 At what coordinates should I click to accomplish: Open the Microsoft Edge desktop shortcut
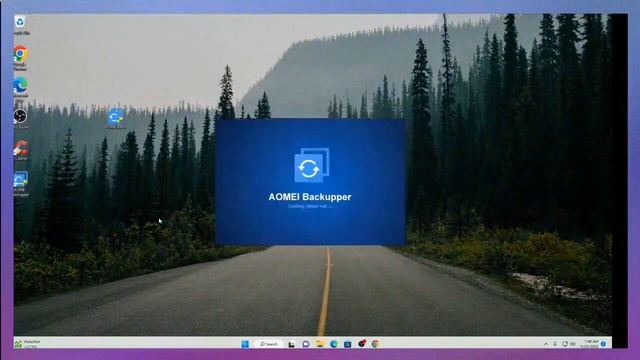[20, 88]
